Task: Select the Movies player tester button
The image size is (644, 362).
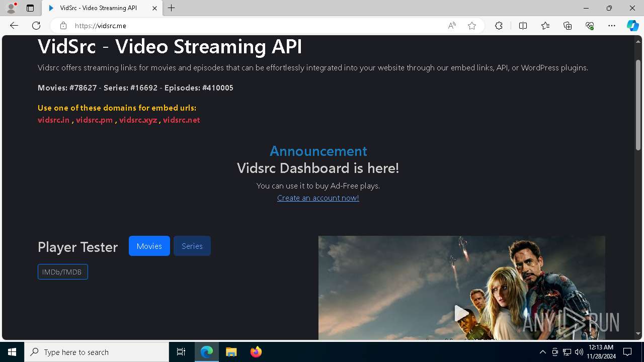Action: tap(149, 246)
